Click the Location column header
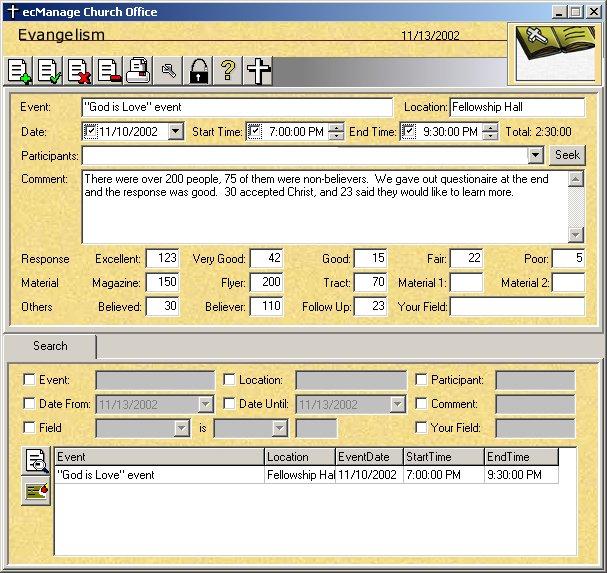607x573 pixels. pos(300,457)
